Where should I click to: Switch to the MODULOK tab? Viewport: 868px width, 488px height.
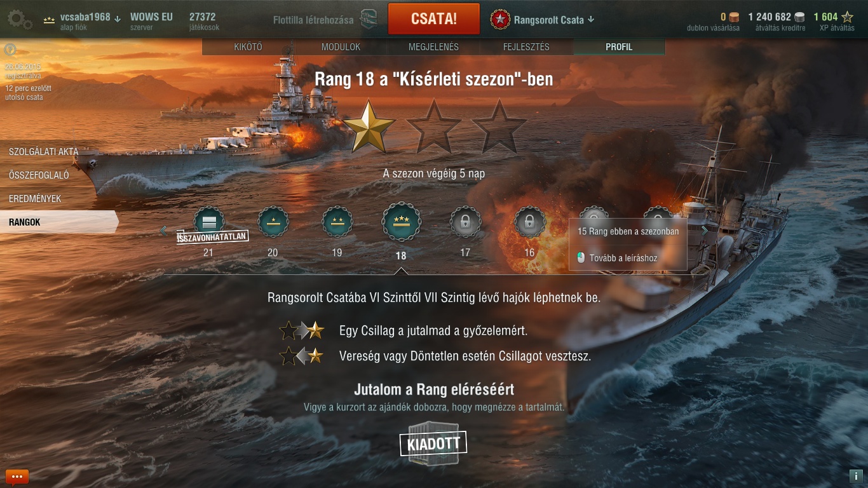click(x=341, y=47)
